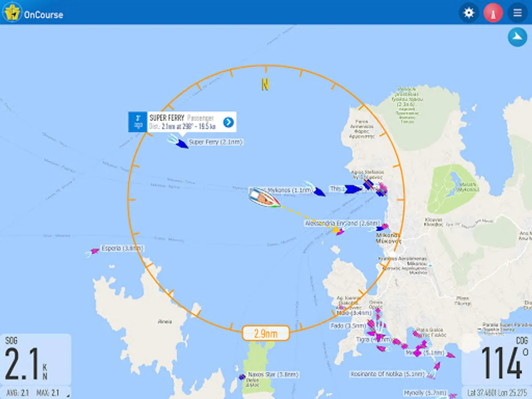Tap own boat icon at the circle center
Image resolution: width=532 pixels, height=399 pixels.
(265, 198)
